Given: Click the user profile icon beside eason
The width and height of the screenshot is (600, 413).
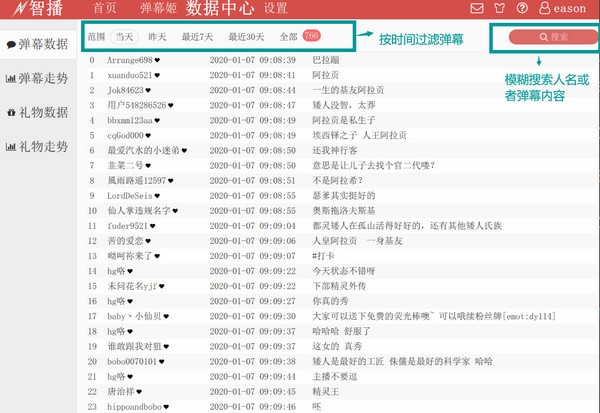Looking at the screenshot, I should tap(544, 9).
